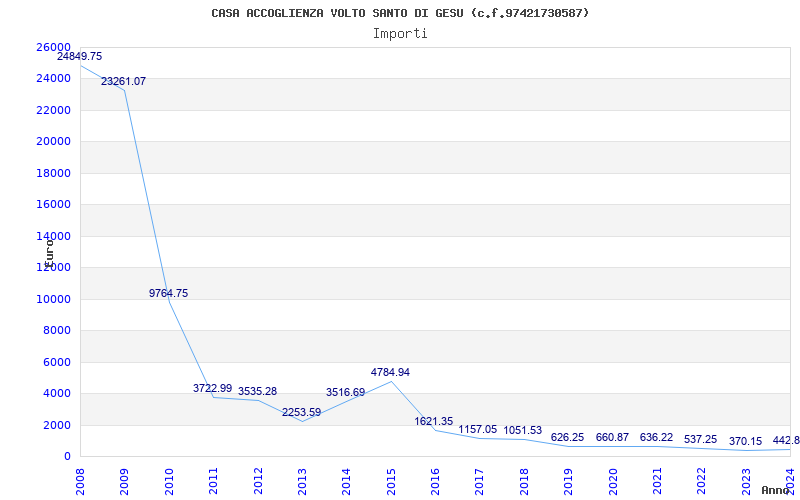
Task: Select the 2015 year tick label
Action: pos(391,481)
